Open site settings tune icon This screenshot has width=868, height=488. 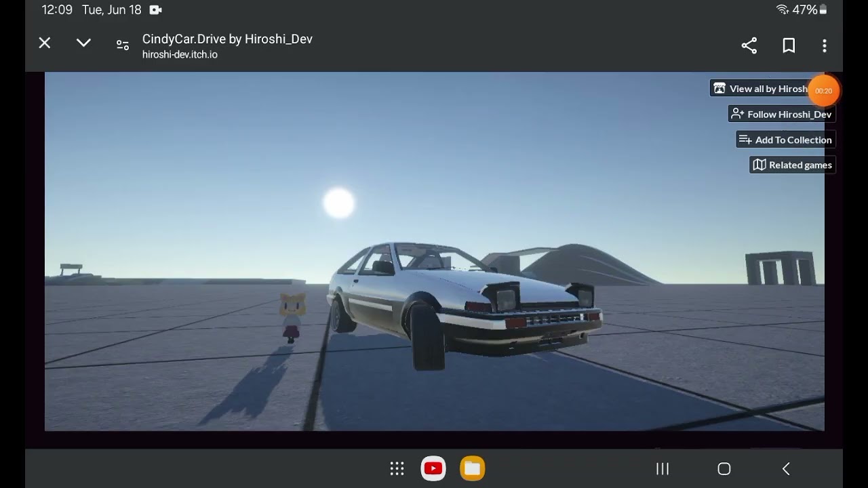click(x=123, y=45)
